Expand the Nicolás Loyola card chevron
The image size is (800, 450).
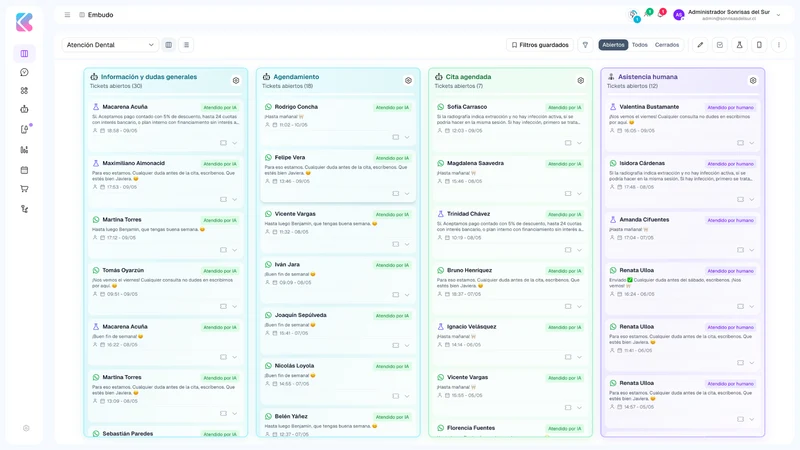(x=407, y=396)
